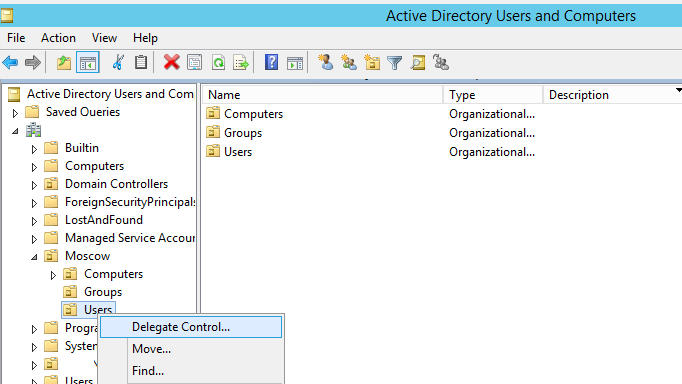
Task: Click the Up one level folder icon
Action: pyautogui.click(x=64, y=63)
